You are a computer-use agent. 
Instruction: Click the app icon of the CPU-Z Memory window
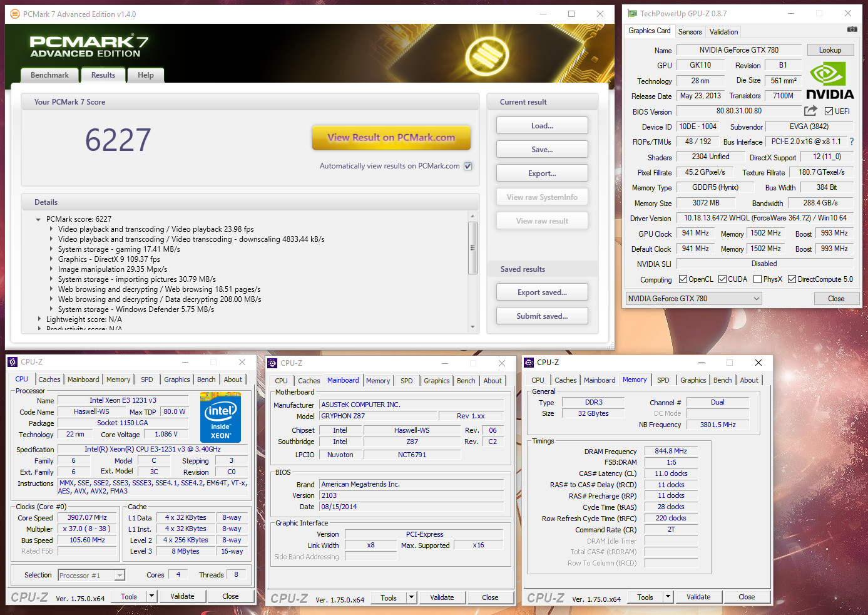point(529,363)
